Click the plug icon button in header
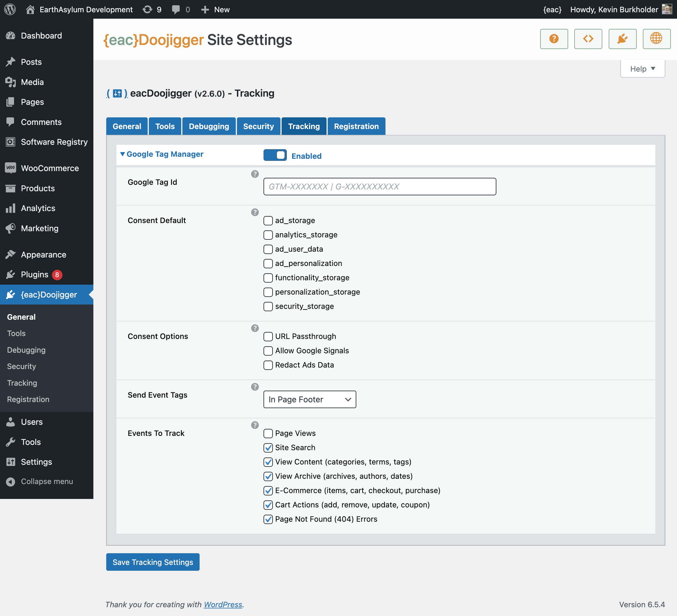 click(x=622, y=39)
